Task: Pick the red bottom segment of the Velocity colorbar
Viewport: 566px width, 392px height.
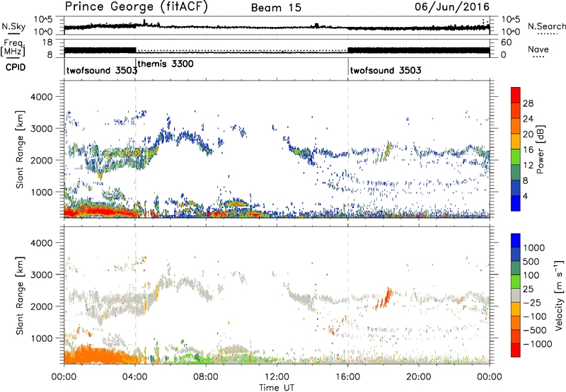Action: 516,350
